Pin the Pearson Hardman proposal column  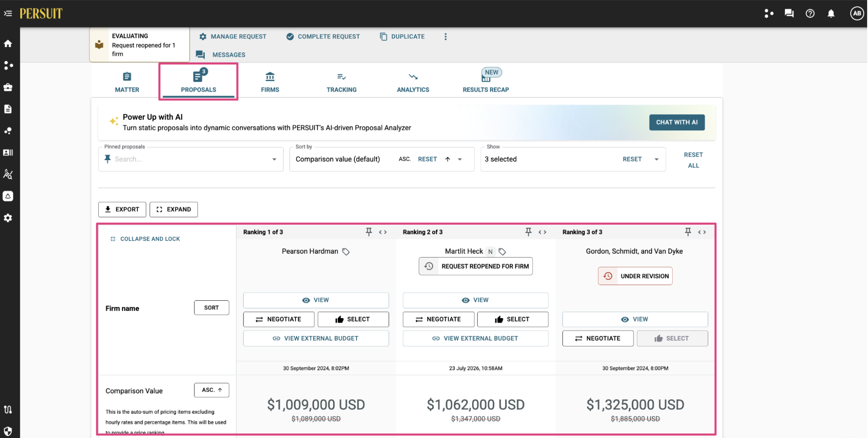click(x=369, y=232)
